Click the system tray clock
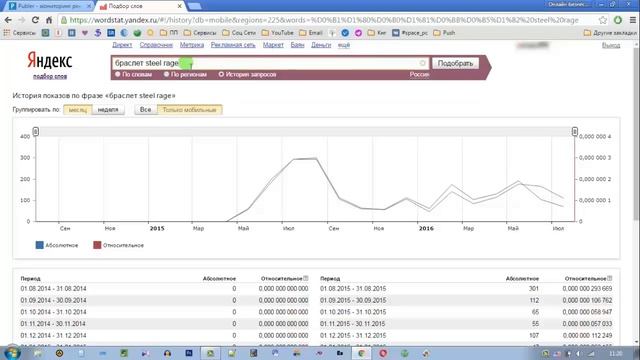The height and width of the screenshot is (360, 640). (616, 353)
